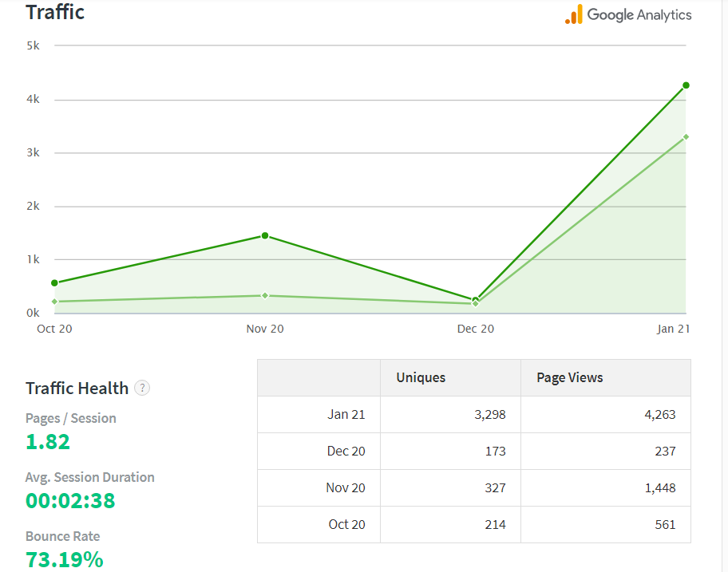
Task: Click the 1.82 Pages per Session value
Action: tap(48, 442)
